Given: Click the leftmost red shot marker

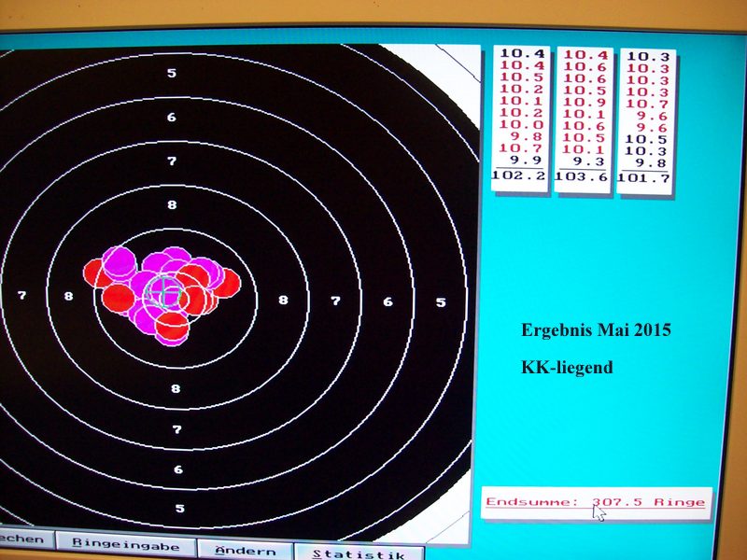Looking at the screenshot, I should (97, 273).
